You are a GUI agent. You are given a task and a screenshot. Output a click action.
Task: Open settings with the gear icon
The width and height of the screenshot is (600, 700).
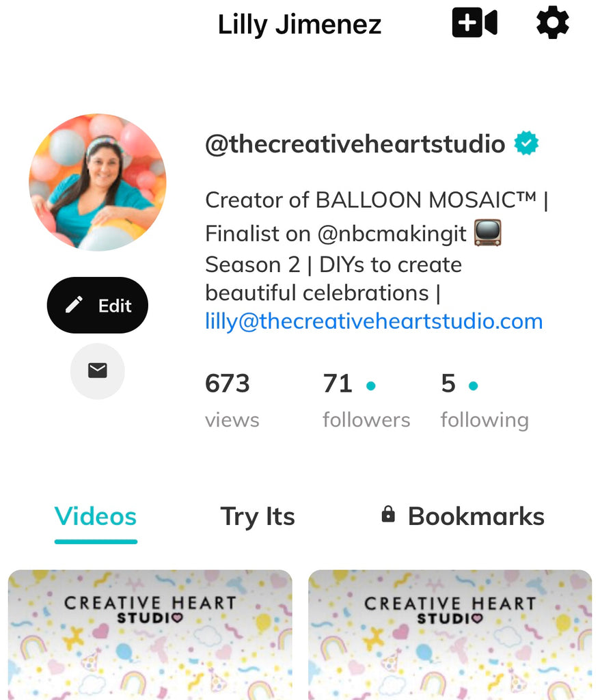click(552, 23)
